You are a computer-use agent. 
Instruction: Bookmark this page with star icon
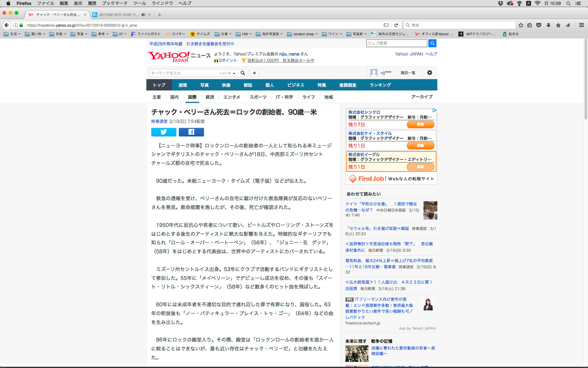[521, 25]
